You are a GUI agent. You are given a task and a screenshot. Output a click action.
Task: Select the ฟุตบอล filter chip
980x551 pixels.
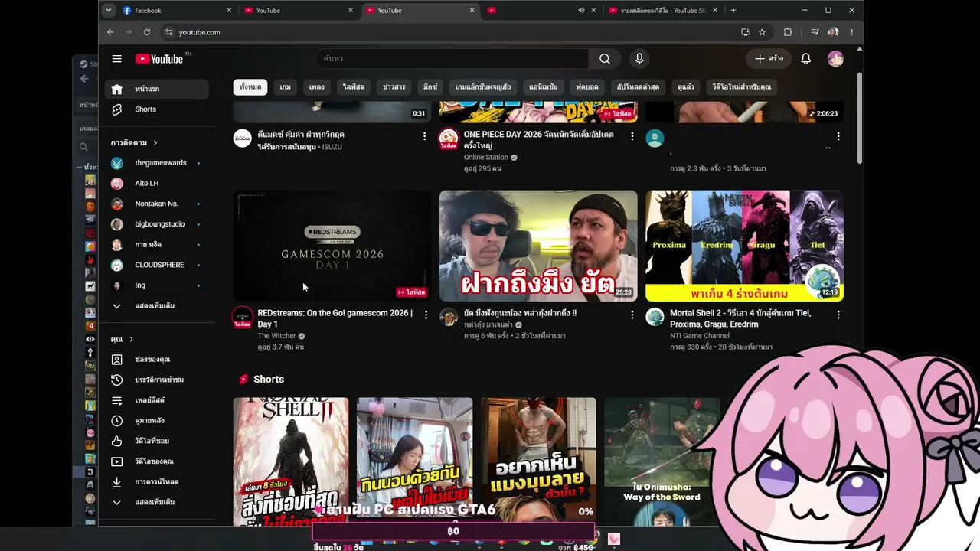coord(587,87)
